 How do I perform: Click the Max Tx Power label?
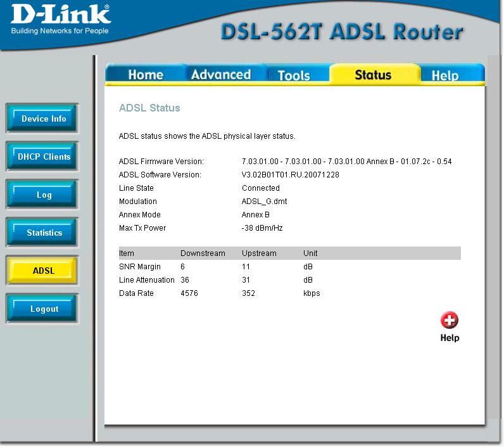(x=142, y=228)
